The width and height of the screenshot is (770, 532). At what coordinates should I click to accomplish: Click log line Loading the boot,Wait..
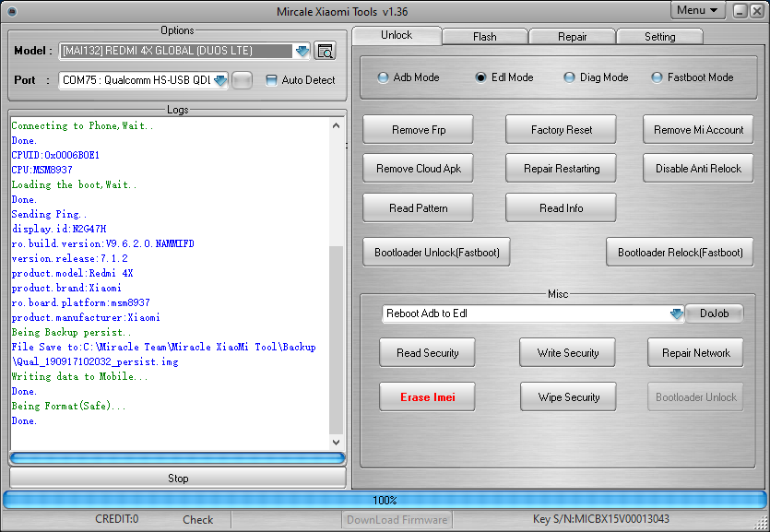tap(74, 184)
